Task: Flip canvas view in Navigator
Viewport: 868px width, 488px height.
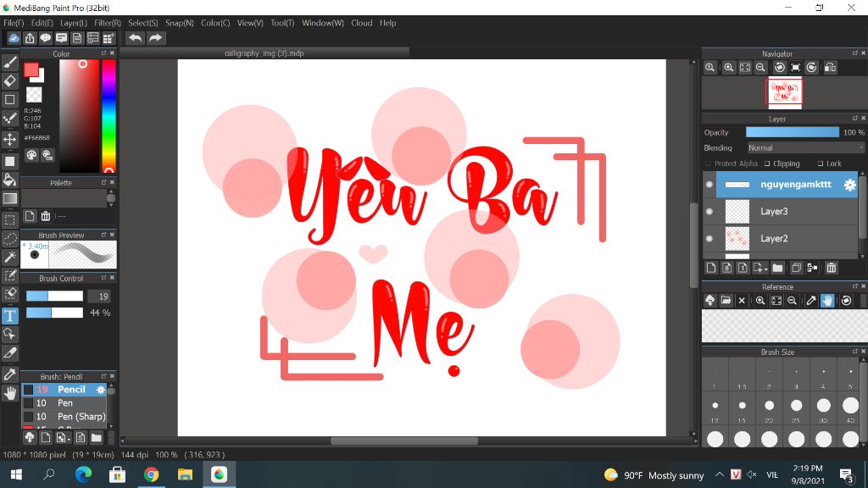Action: (x=830, y=68)
